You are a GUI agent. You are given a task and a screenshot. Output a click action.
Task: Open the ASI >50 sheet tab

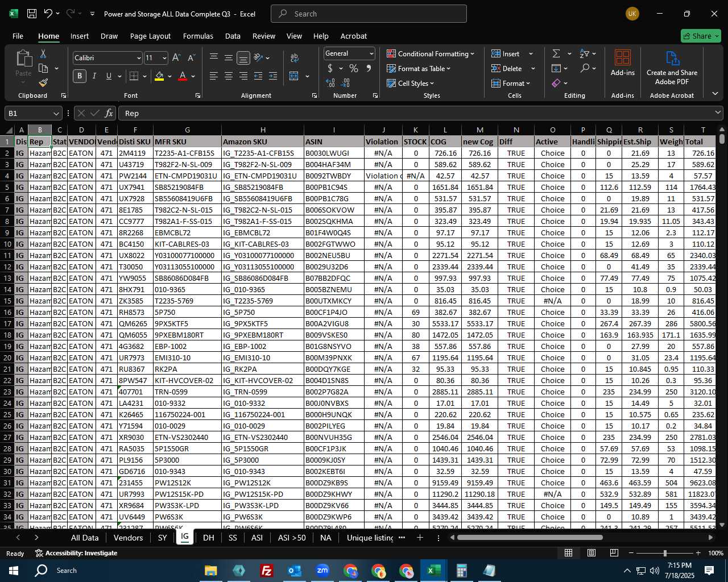click(292, 538)
